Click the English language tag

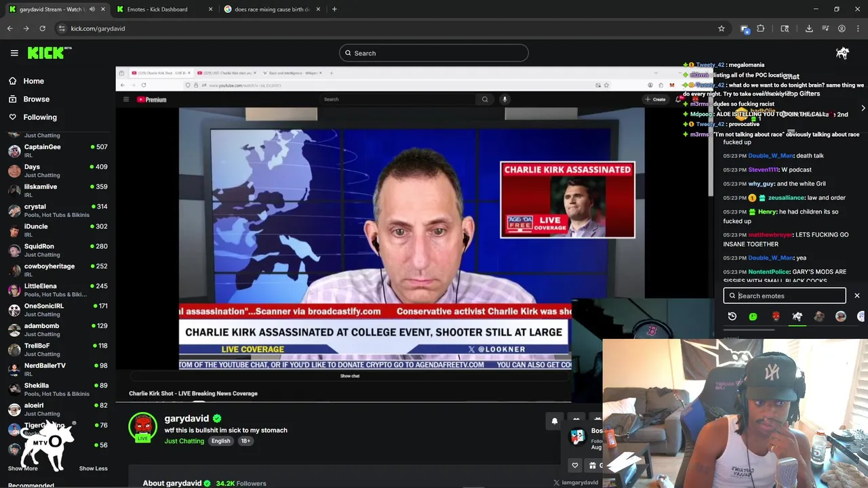[220, 441]
